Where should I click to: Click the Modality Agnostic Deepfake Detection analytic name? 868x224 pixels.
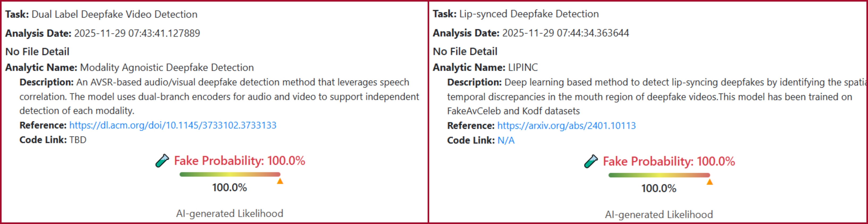[167, 68]
